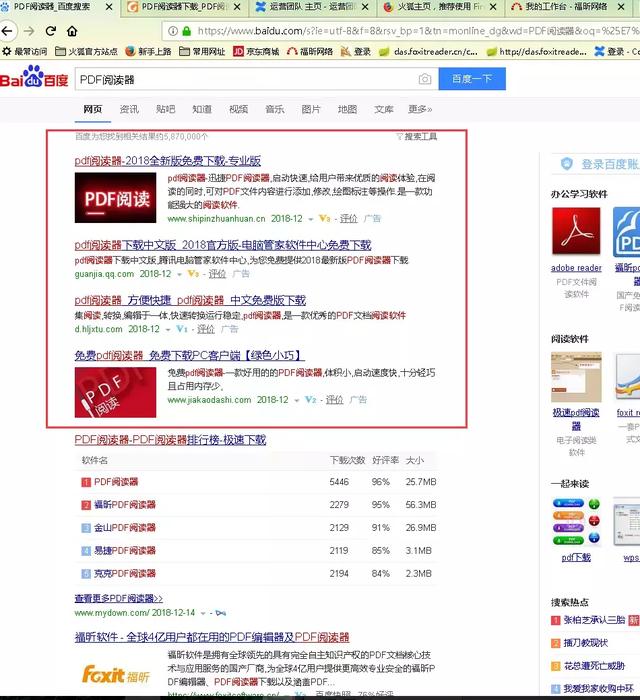Image resolution: width=640 pixels, height=700 pixels.
Task: Open the 登录 bookmark with pencil icon
Action: pyautogui.click(x=355, y=51)
